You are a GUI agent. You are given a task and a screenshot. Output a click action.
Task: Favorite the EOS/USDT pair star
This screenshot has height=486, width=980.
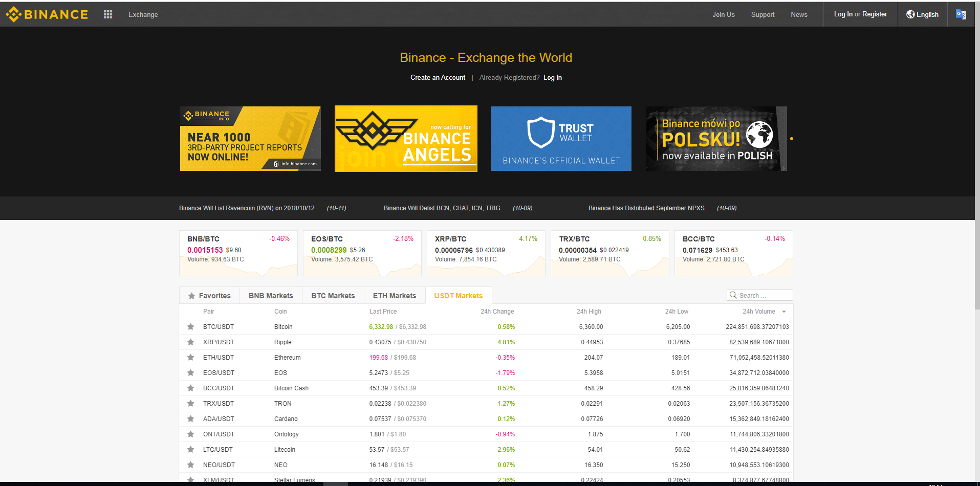pyautogui.click(x=191, y=373)
